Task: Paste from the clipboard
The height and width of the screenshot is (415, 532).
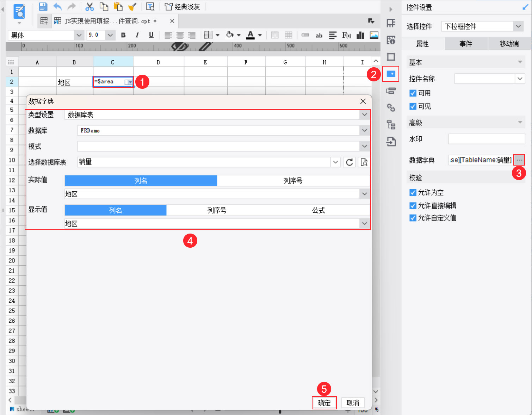Action: point(118,7)
